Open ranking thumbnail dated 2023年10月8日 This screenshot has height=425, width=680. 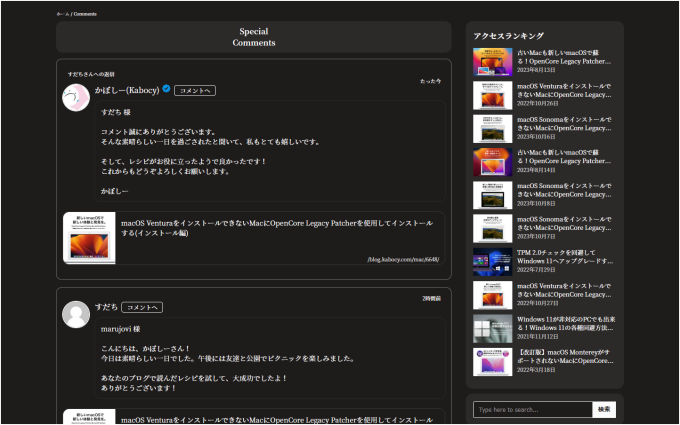(x=493, y=195)
